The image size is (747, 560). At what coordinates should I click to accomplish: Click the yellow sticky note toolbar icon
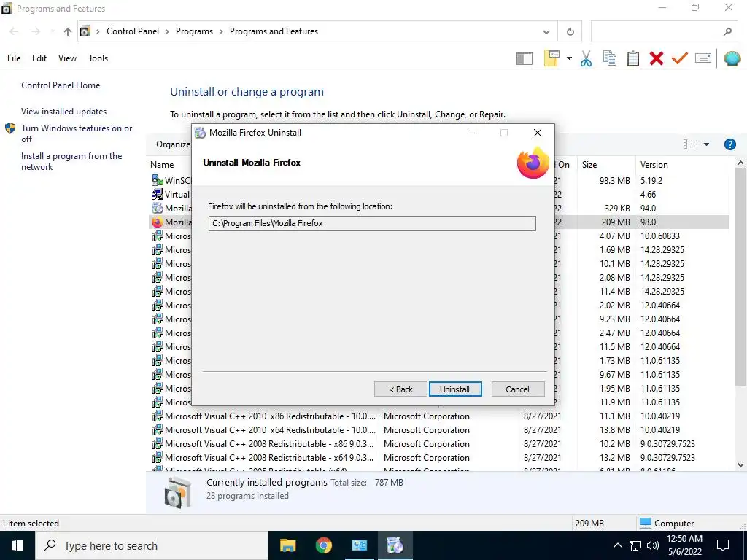click(551, 58)
